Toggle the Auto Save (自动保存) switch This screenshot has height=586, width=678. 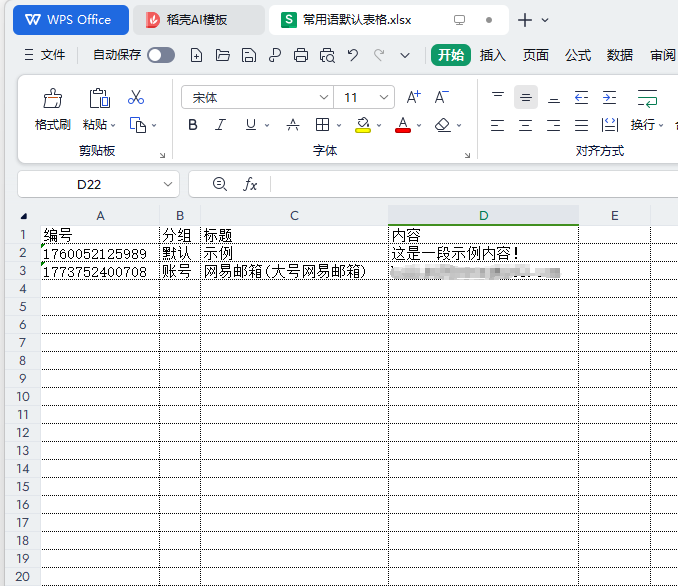point(161,55)
